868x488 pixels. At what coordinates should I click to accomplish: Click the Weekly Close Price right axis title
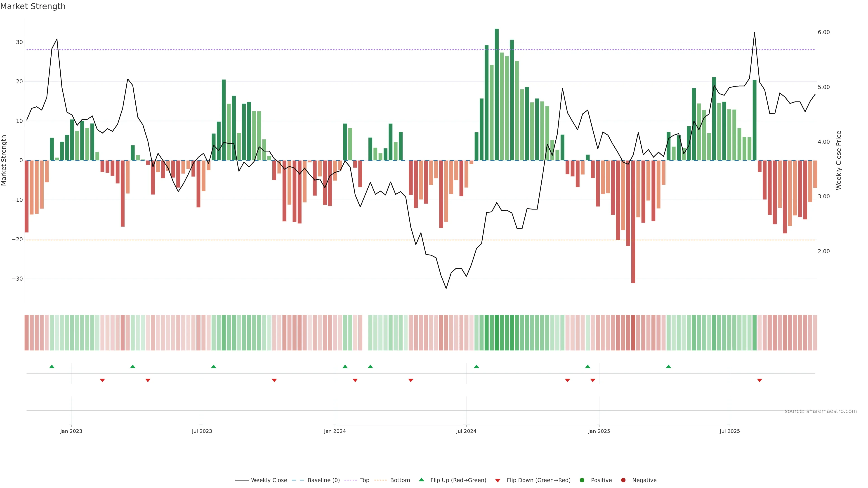(x=839, y=160)
